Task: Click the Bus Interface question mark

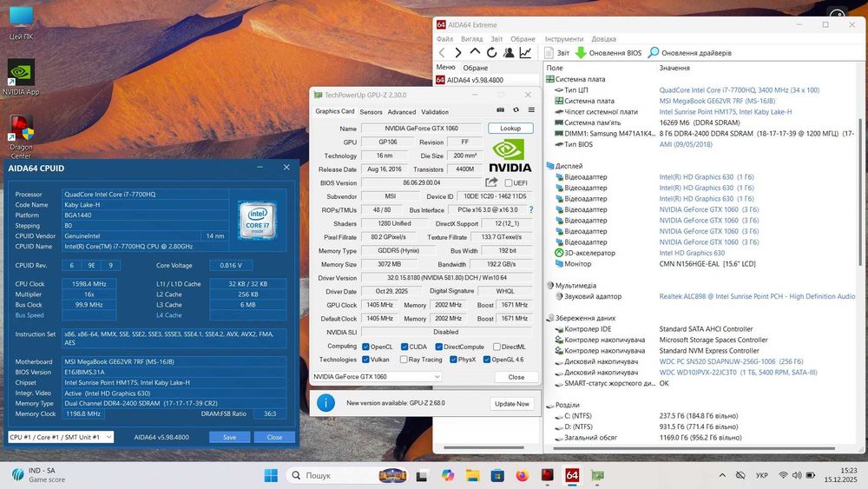Action: 531,209
